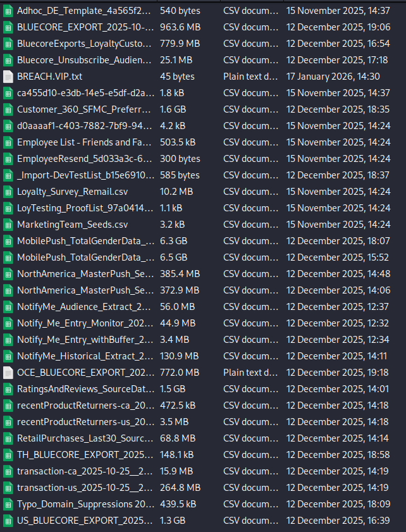Click the icon of _Import-DevTestList_b15e6910 file
Screen dimensions: 406x532
[x=8, y=175]
